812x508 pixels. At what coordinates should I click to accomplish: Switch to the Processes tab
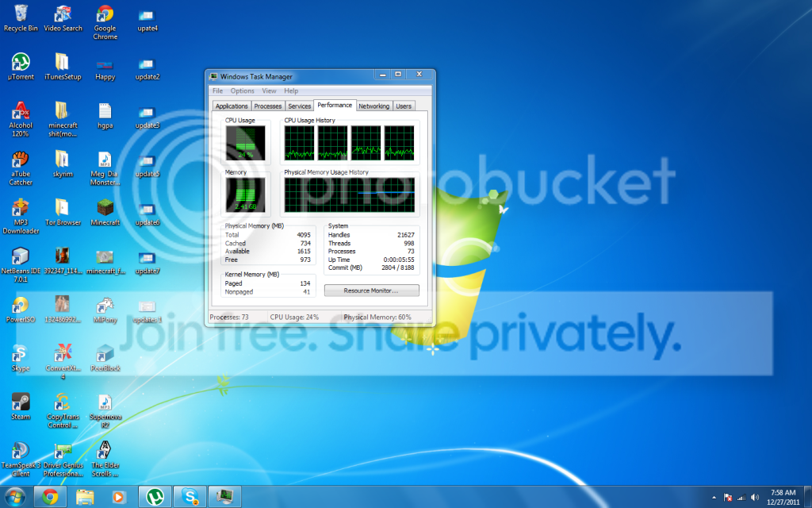coord(268,106)
